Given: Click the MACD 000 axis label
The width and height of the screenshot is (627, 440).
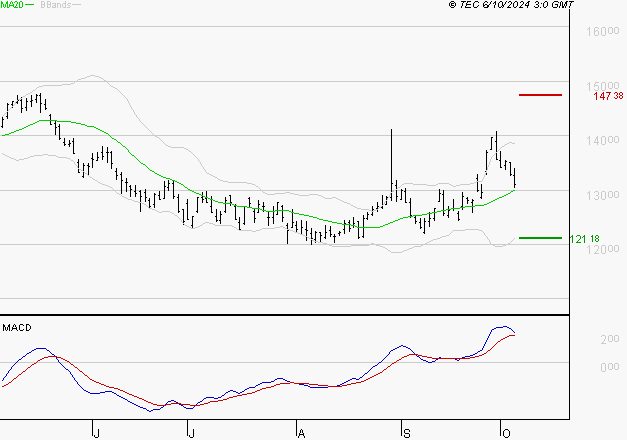Looking at the screenshot, I should pyautogui.click(x=610, y=367).
